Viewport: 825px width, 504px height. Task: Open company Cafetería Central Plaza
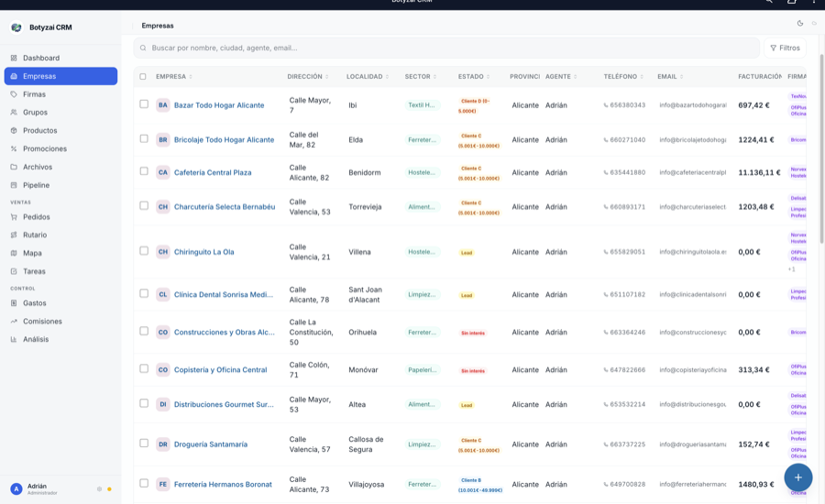click(x=213, y=172)
